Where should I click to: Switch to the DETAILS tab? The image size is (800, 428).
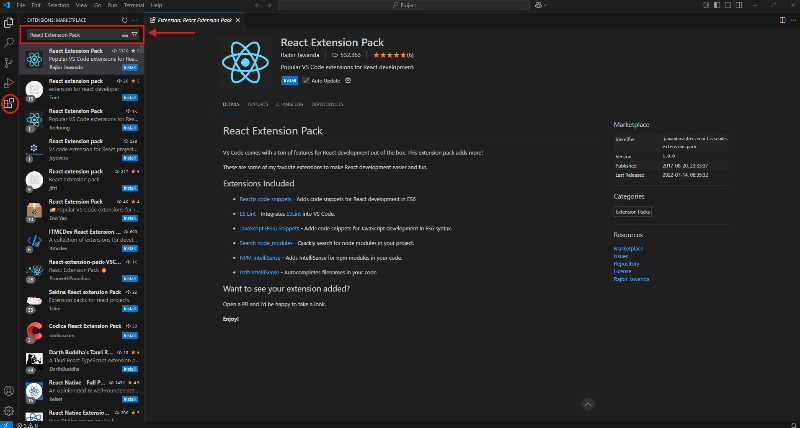(x=231, y=104)
